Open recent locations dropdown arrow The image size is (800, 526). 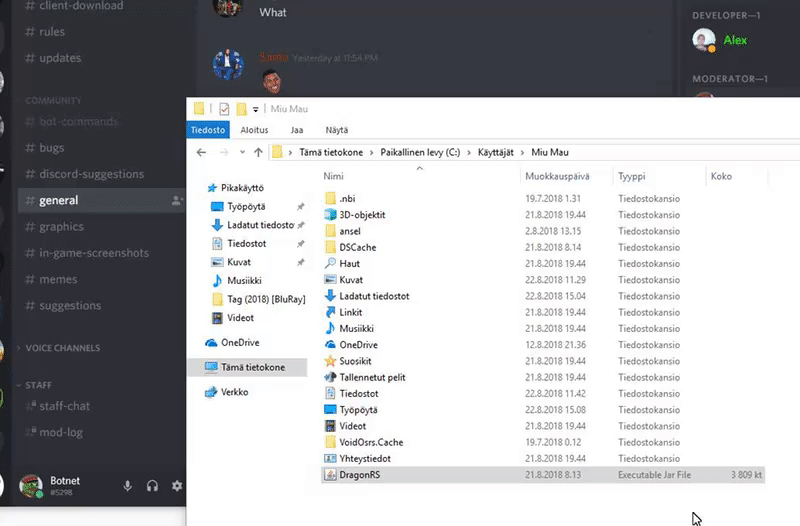click(x=242, y=153)
